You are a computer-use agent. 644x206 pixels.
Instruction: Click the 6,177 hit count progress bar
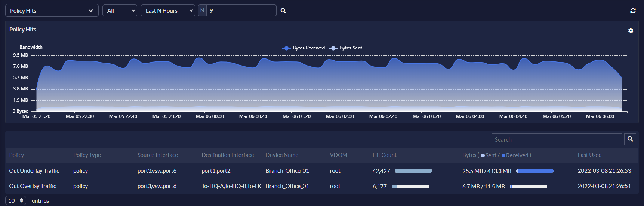(410, 186)
